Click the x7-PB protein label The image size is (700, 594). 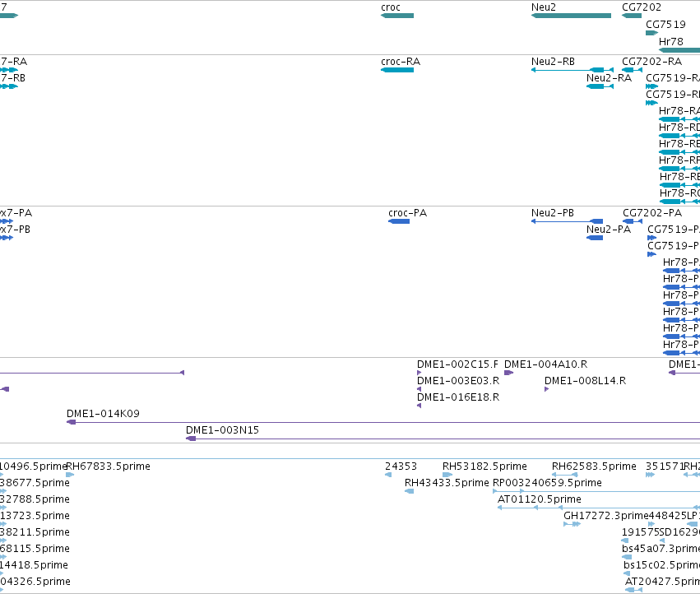[15, 230]
